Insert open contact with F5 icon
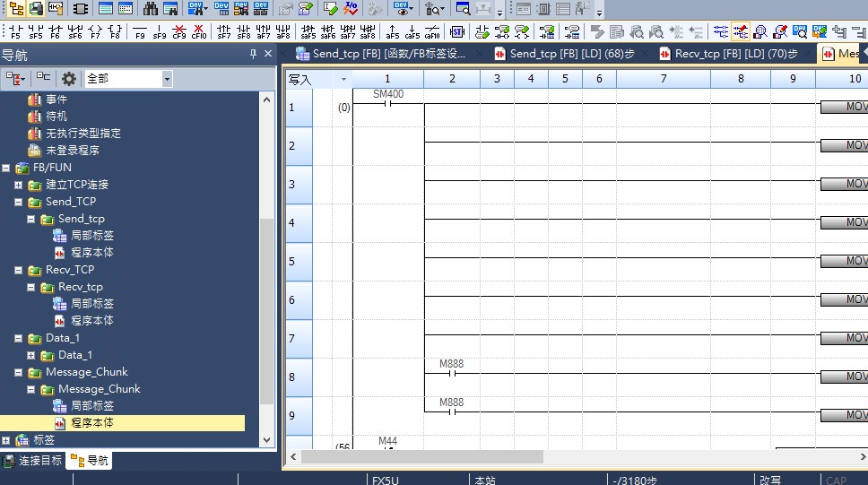This screenshot has height=485, width=868. pos(15,32)
